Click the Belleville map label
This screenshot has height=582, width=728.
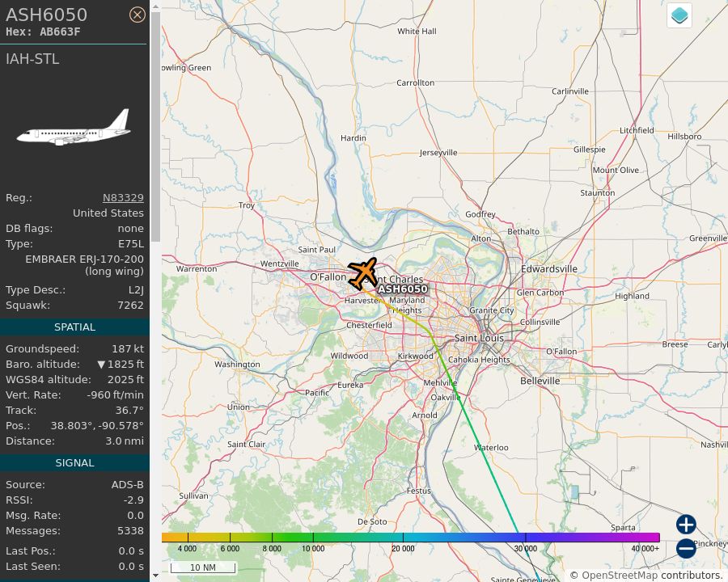pos(540,381)
